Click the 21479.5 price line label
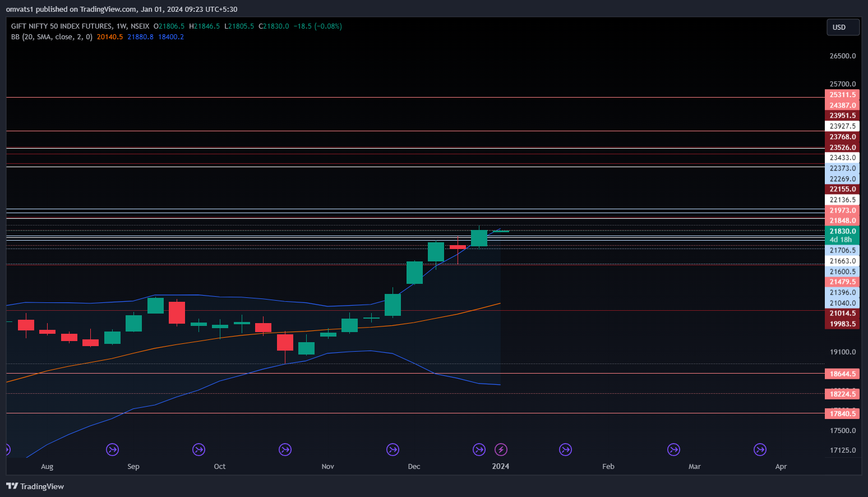 coord(842,282)
